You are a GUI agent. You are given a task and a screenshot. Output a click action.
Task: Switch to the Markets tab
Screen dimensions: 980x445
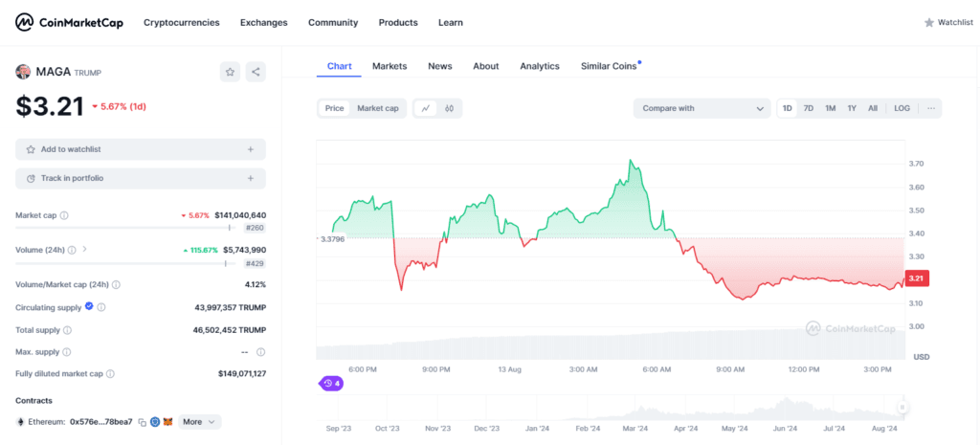[x=390, y=66]
